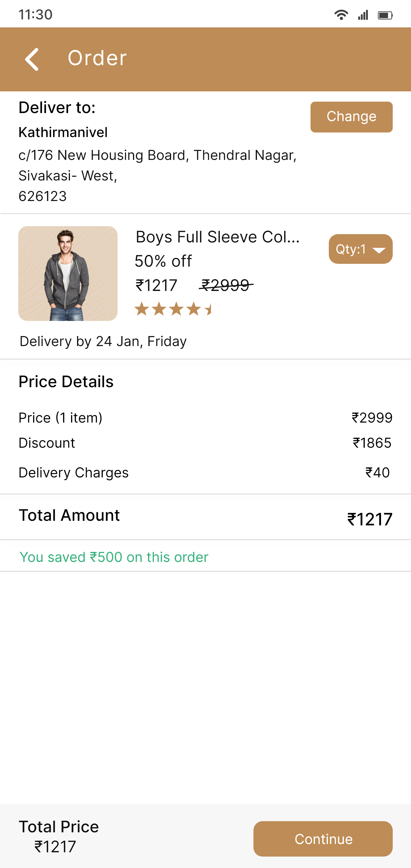Click the third rating star
This screenshot has width=411, height=868.
[176, 309]
